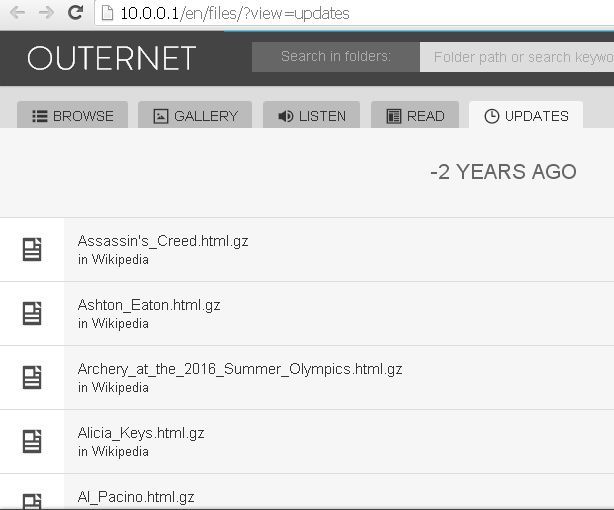This screenshot has height=510, width=614.
Task: Click the browser forward arrow
Action: [46, 13]
